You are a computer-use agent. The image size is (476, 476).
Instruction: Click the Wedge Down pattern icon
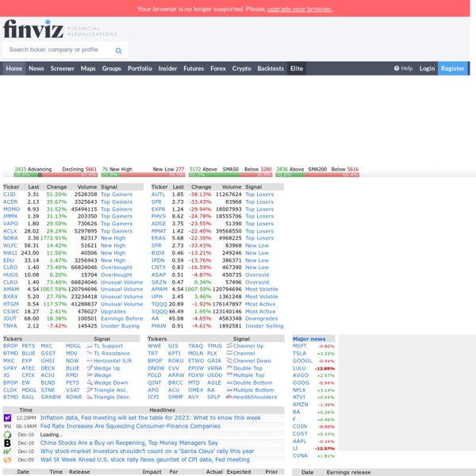click(x=89, y=382)
